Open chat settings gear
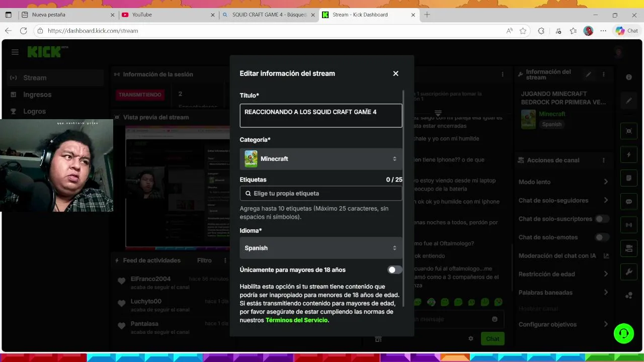644x362 pixels. (471, 339)
